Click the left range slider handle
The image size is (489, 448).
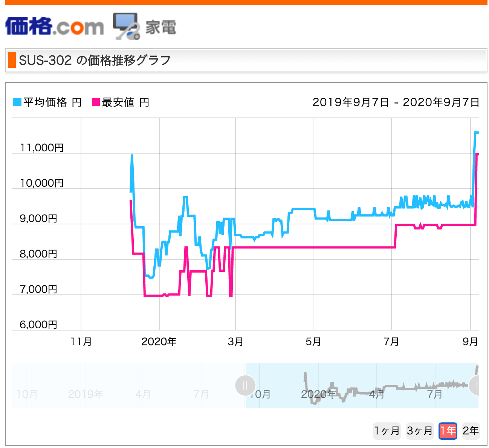(x=245, y=386)
